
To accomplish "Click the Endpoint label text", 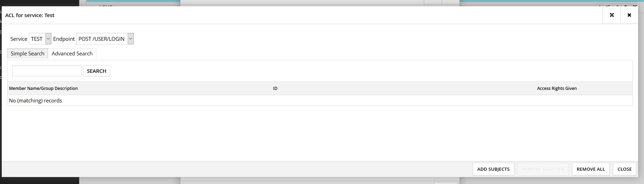I will coord(64,39).
